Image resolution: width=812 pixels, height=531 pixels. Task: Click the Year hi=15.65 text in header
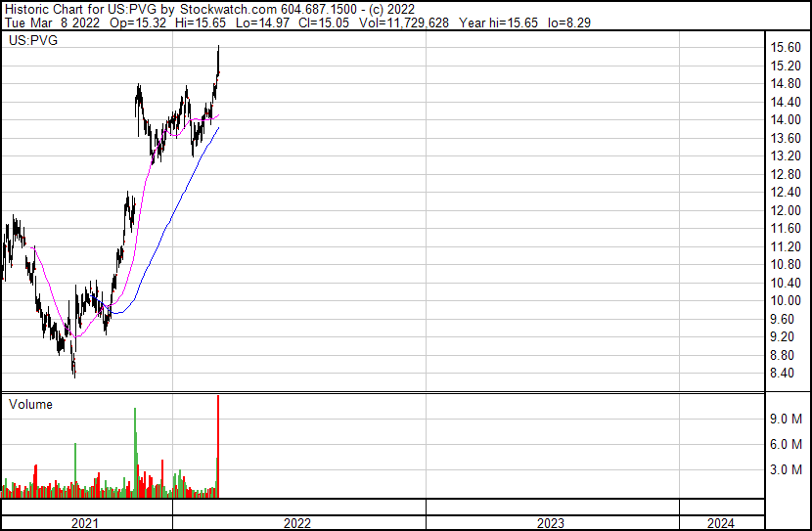498,22
